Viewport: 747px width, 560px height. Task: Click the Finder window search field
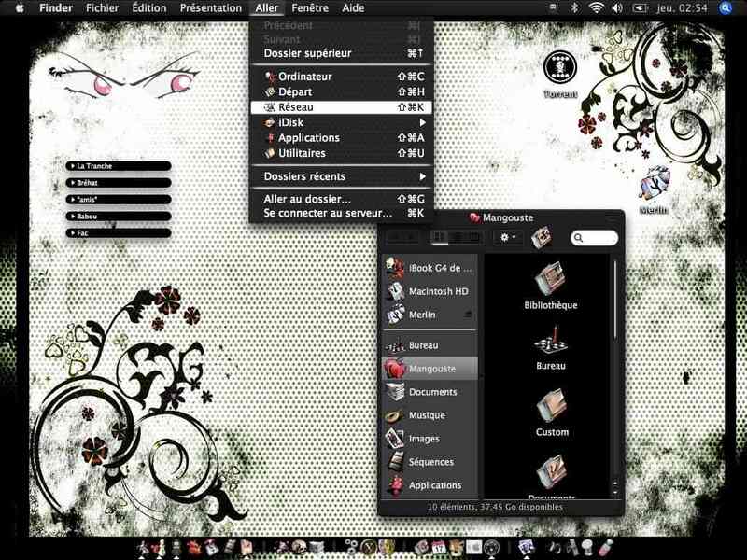click(x=594, y=237)
